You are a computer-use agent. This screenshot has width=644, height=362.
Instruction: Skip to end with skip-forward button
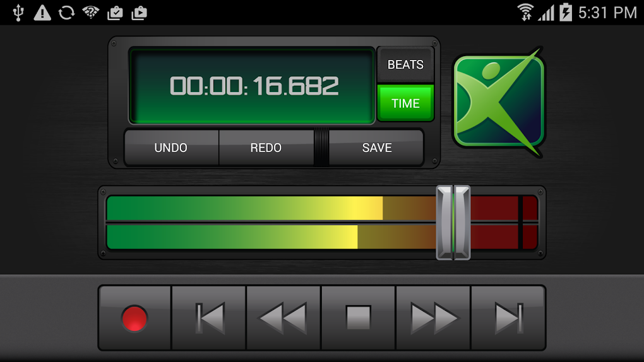click(508, 318)
